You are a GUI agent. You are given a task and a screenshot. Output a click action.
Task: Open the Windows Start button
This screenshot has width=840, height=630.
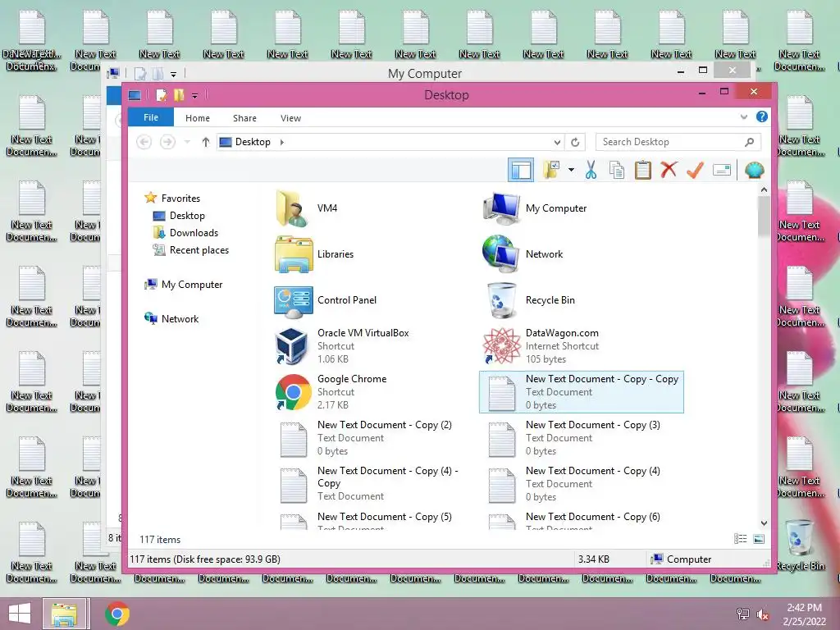point(20,614)
